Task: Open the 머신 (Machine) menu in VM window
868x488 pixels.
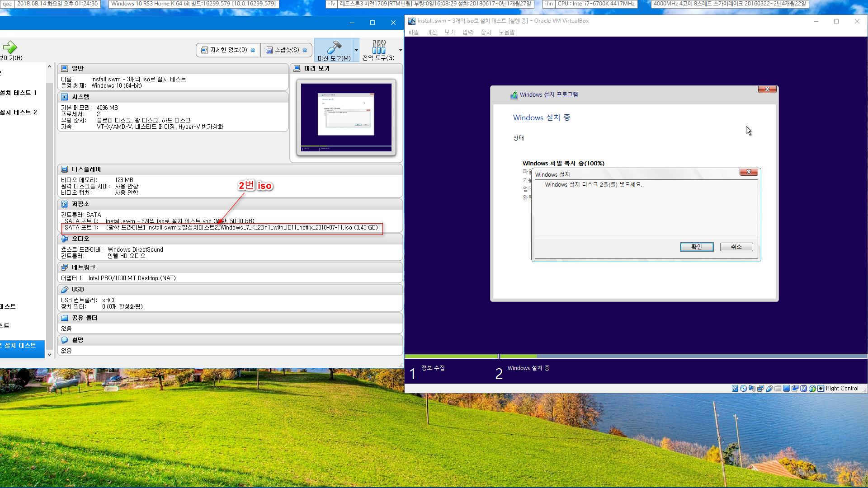Action: click(431, 32)
